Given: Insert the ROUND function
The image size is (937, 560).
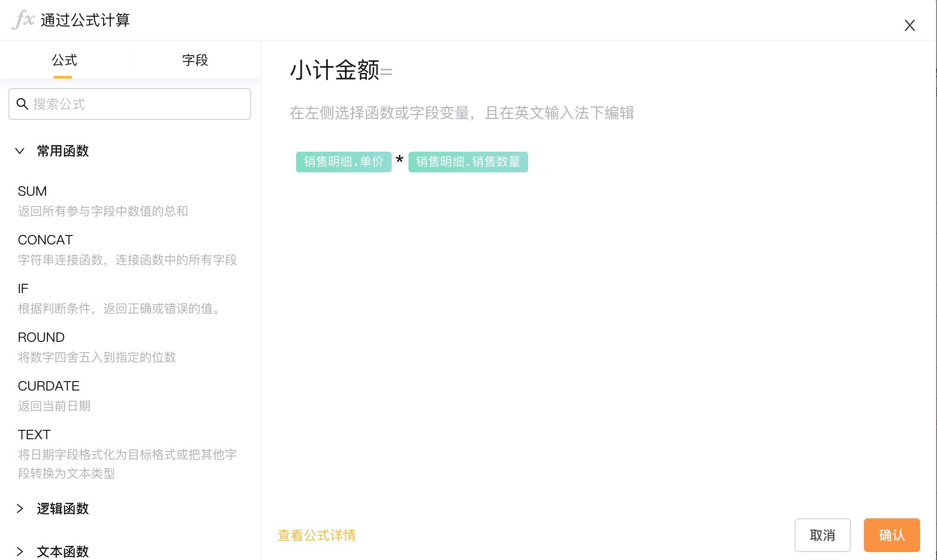Looking at the screenshot, I should [41, 337].
